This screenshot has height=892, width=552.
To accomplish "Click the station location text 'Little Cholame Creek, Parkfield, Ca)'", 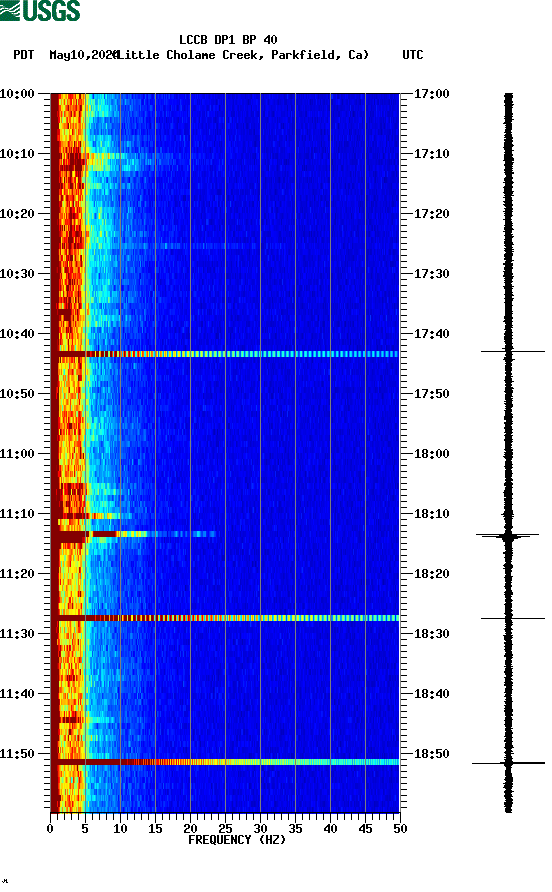I will pyautogui.click(x=244, y=55).
